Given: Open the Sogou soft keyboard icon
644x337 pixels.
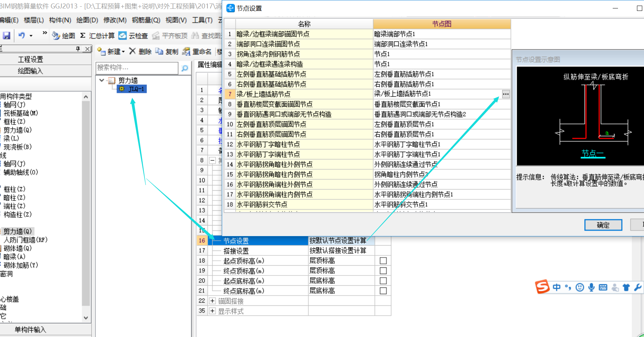Looking at the screenshot, I should click(603, 287).
